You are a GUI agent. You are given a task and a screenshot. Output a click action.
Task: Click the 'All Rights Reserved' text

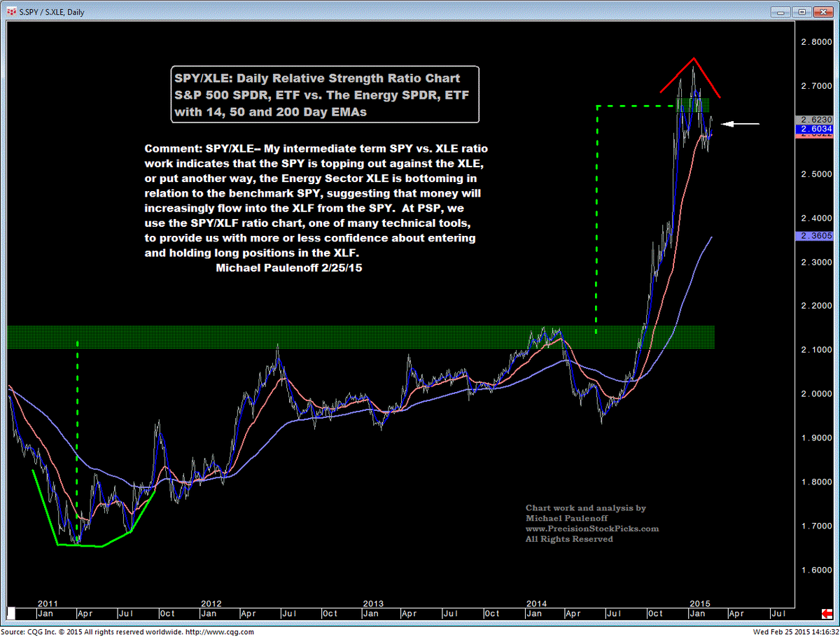[569, 539]
